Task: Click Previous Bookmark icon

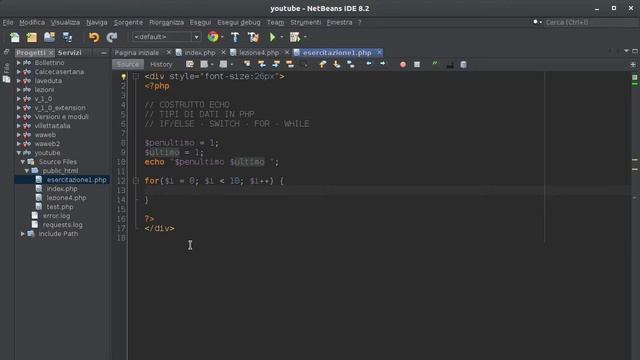Action: [x=322, y=64]
